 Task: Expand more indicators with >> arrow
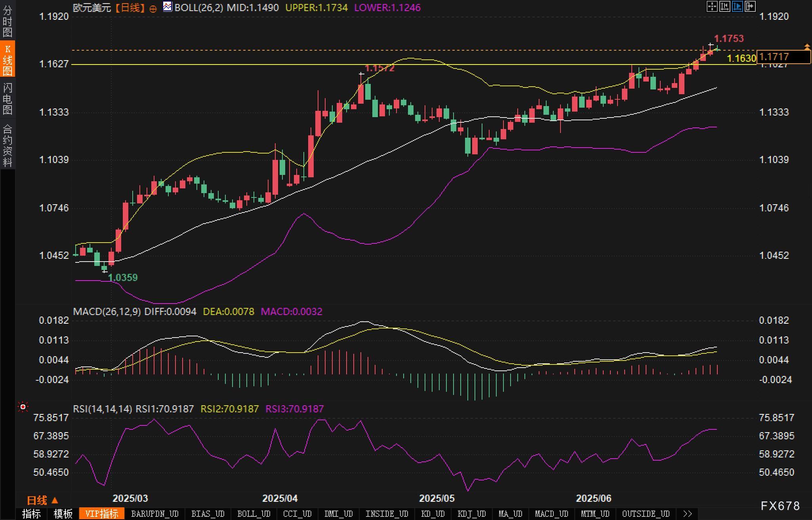click(688, 514)
